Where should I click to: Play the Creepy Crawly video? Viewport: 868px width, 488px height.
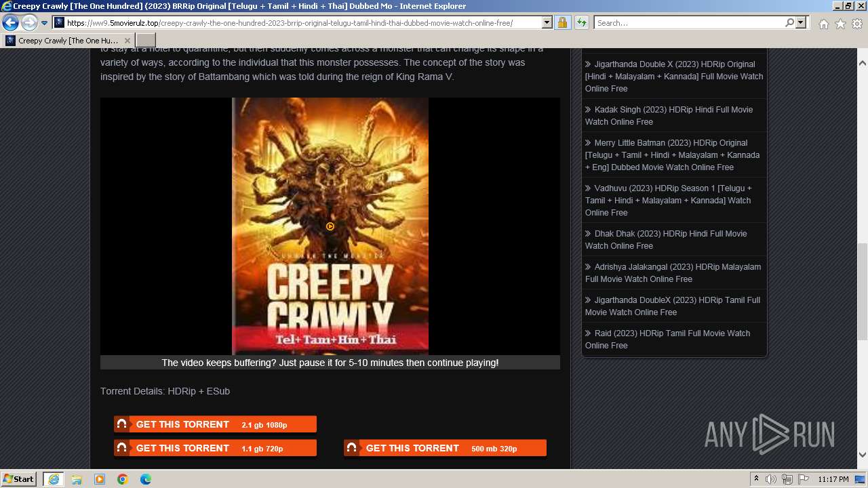330,226
